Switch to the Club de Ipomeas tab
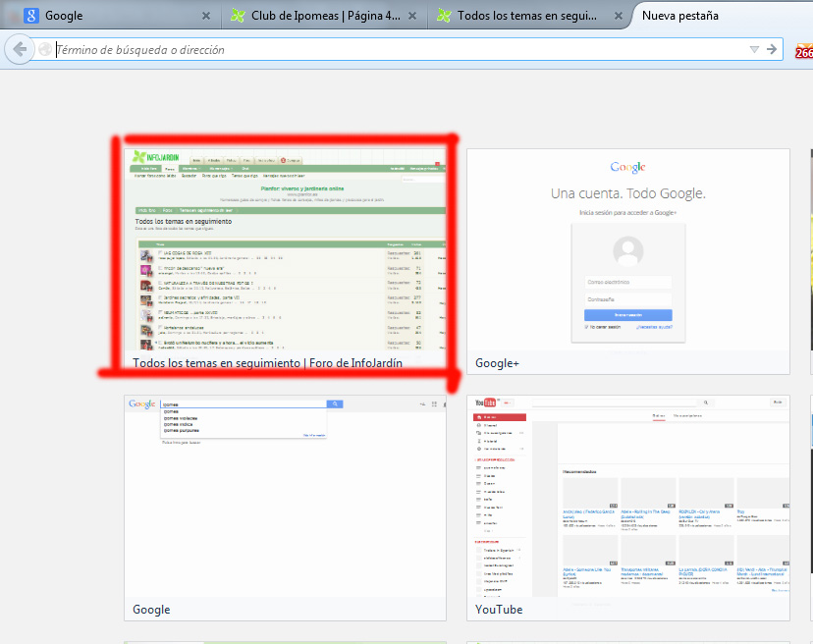The image size is (813, 644). pos(325,16)
